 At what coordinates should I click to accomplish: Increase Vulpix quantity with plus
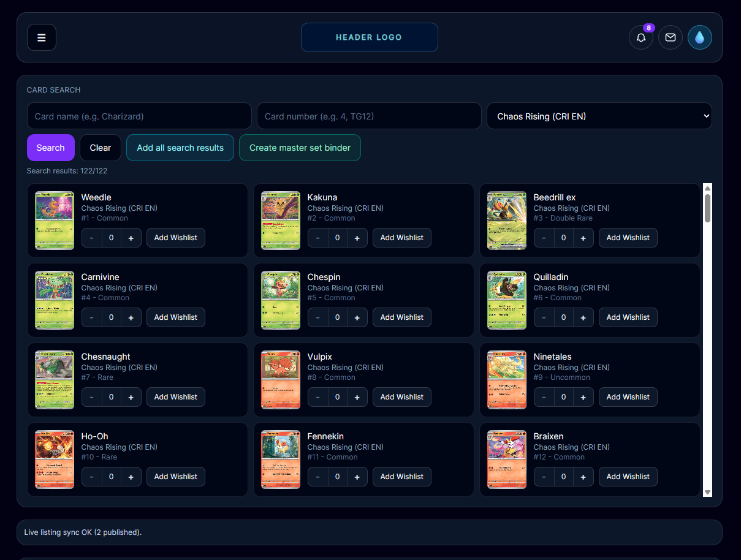[357, 397]
